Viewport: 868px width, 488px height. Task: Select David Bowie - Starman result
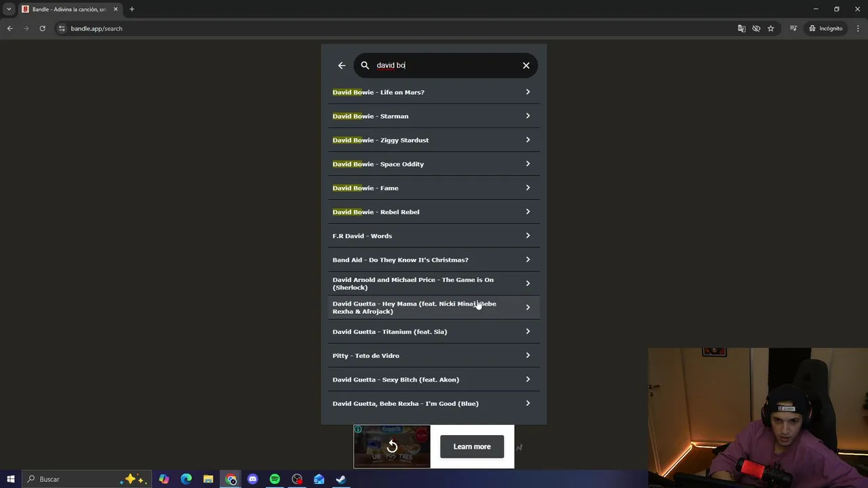pyautogui.click(x=434, y=116)
